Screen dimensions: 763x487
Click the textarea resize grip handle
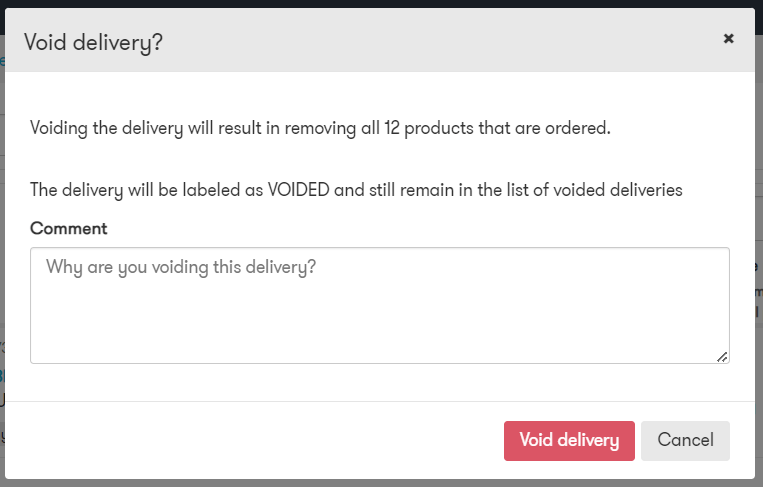click(722, 357)
